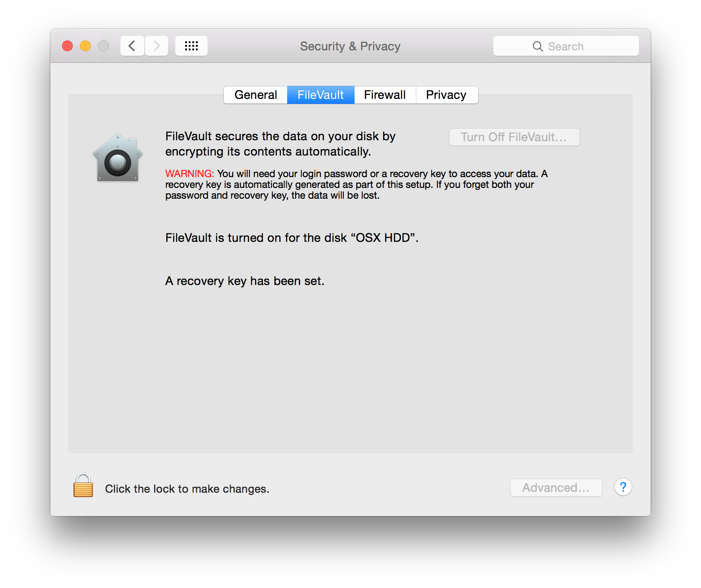The image size is (701, 588).
Task: Close the window with the red button
Action: click(x=67, y=46)
